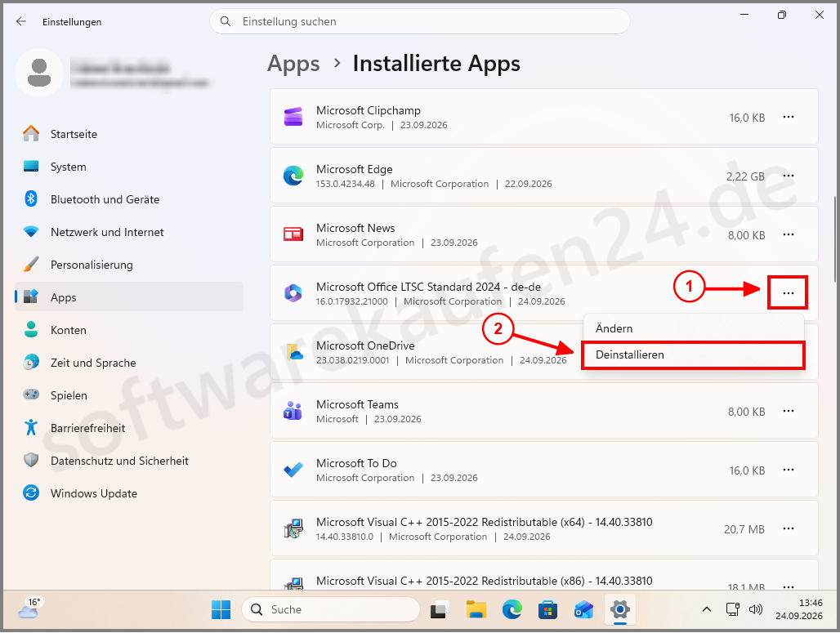Click the taskbar Suche search box
The width and height of the screenshot is (840, 633).
click(331, 609)
